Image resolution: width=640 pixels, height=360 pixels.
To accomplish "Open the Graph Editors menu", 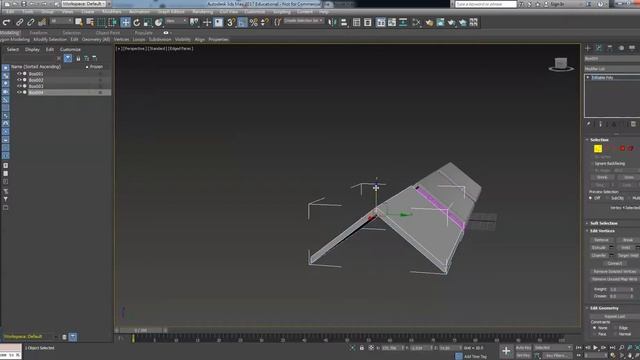I will click(171, 12).
